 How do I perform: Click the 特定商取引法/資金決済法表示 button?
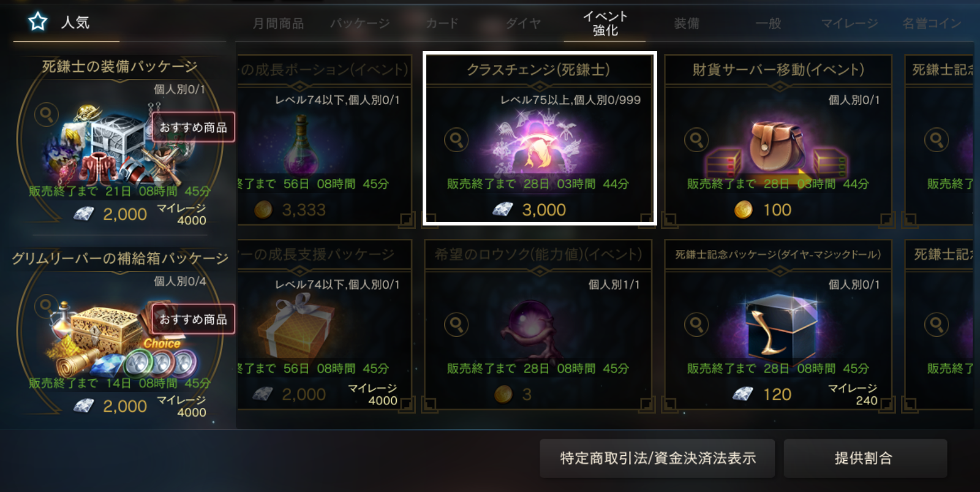(x=657, y=458)
